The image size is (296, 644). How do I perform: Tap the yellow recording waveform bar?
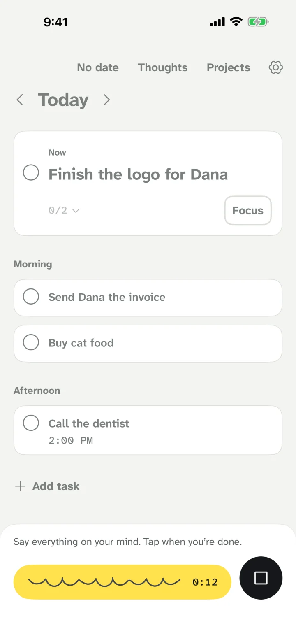click(123, 582)
